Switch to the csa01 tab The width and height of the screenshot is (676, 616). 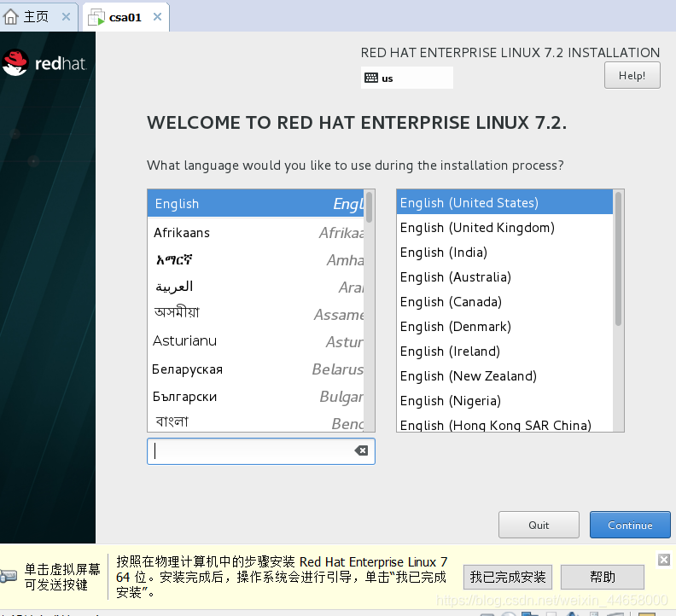pos(125,17)
